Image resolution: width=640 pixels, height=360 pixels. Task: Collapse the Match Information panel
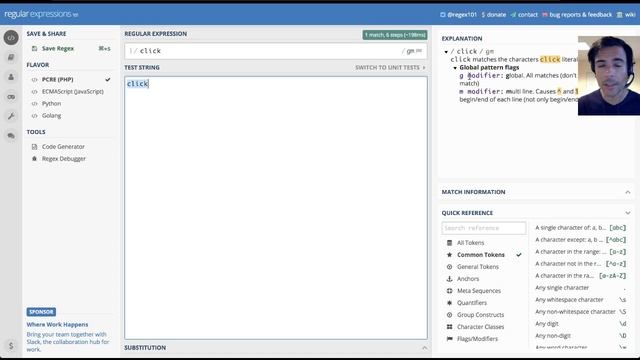click(628, 192)
